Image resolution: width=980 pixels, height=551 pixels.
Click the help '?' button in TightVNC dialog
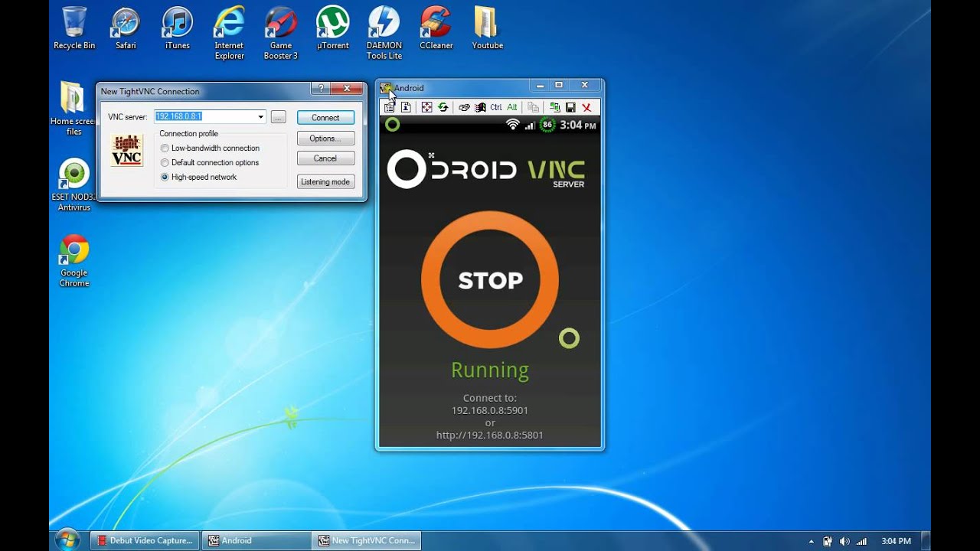321,88
